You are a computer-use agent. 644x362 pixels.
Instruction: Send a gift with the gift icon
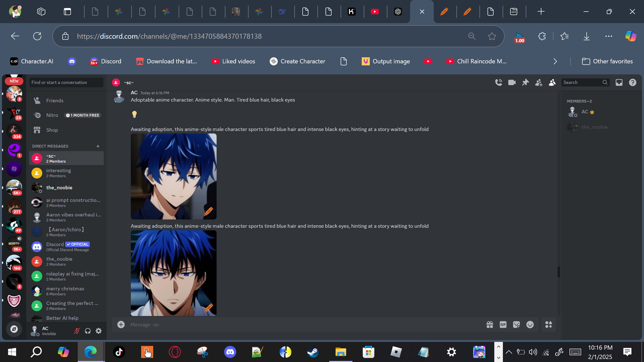490,325
